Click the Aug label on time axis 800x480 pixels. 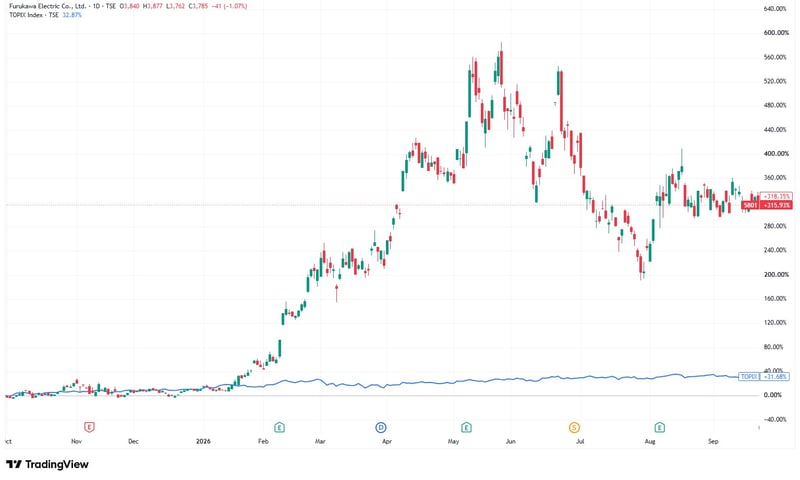pos(649,441)
